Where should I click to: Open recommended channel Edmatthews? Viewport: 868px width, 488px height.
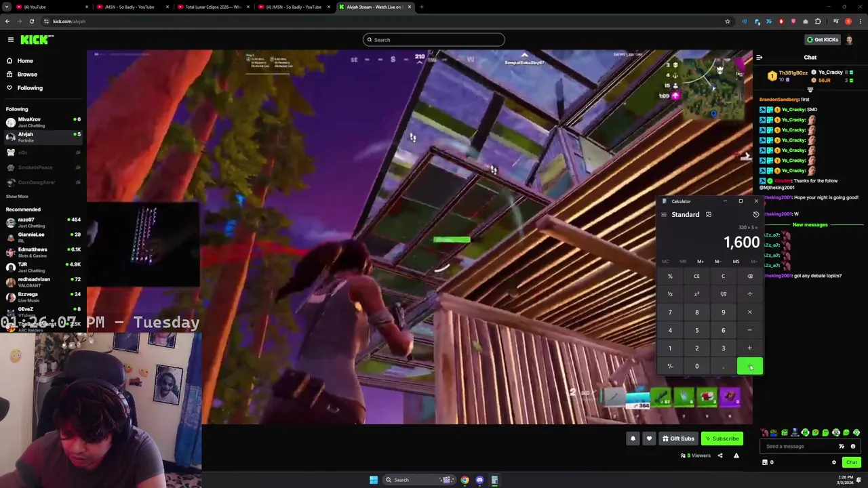[43, 252]
